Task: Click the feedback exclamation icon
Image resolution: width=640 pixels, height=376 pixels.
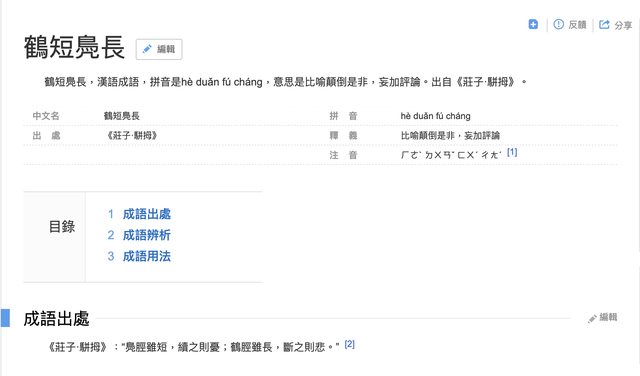Action: coord(558,24)
